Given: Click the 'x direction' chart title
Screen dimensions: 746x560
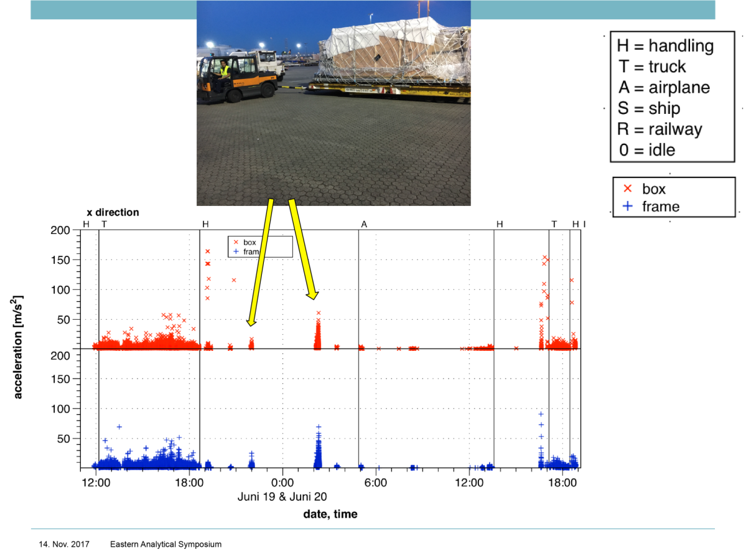Looking at the screenshot, I should (x=113, y=212).
